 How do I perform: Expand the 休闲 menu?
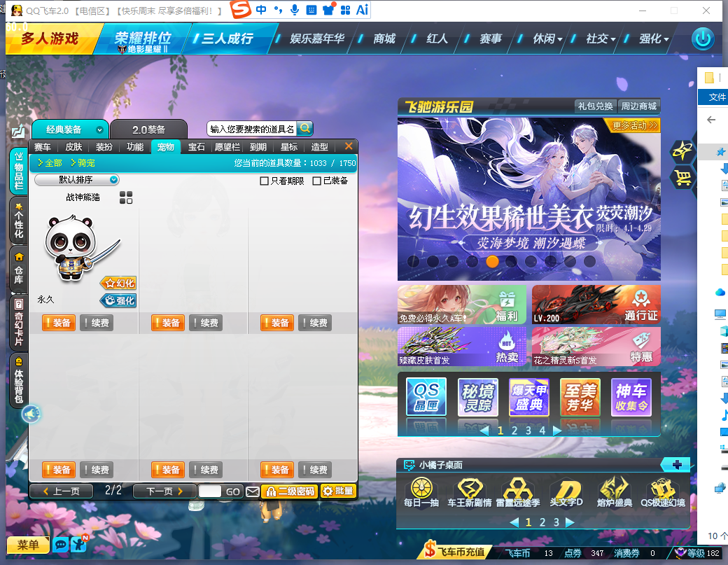(x=547, y=39)
